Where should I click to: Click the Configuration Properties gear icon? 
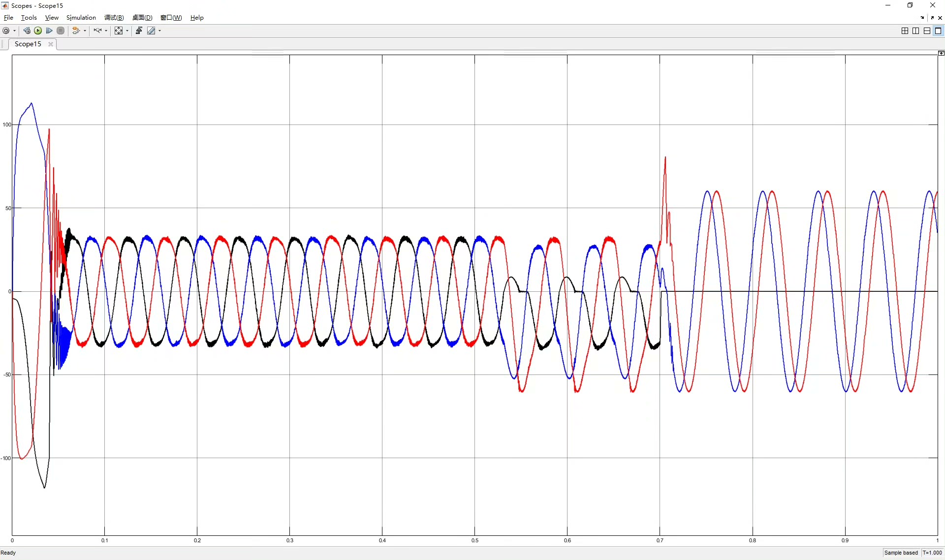click(6, 31)
